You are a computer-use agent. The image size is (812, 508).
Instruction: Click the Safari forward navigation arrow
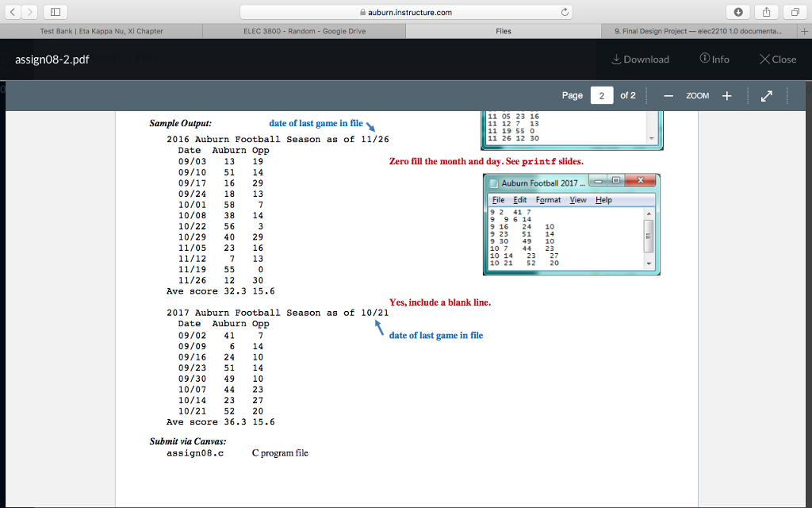coord(32,12)
